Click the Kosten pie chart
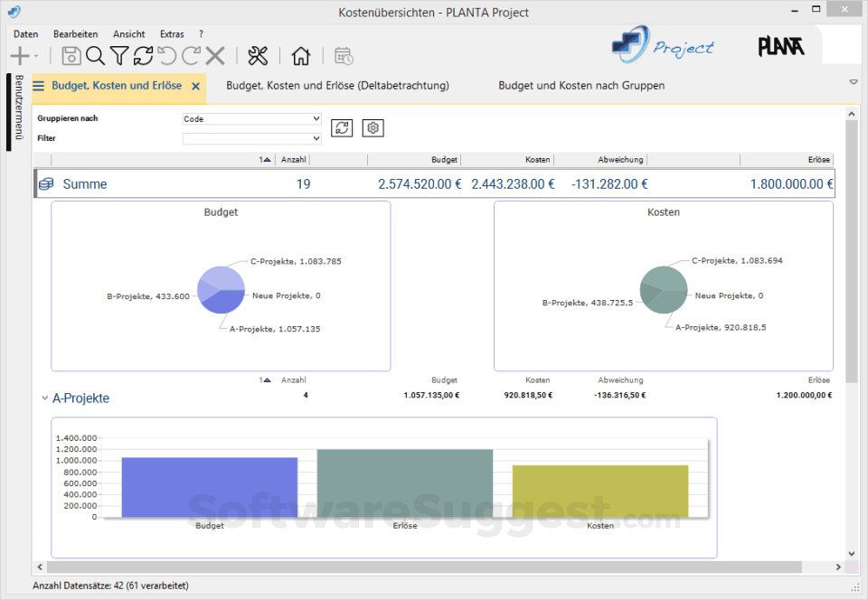The width and height of the screenshot is (868, 600). [x=663, y=290]
